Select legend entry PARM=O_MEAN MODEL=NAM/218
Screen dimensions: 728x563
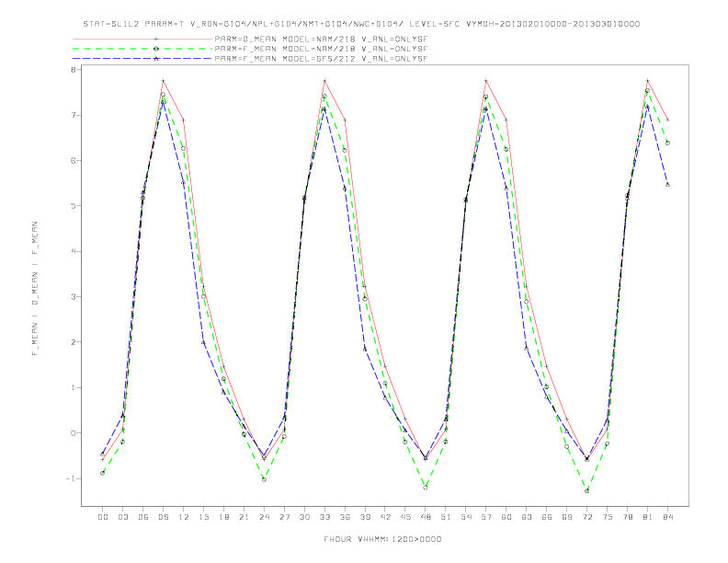[321, 40]
